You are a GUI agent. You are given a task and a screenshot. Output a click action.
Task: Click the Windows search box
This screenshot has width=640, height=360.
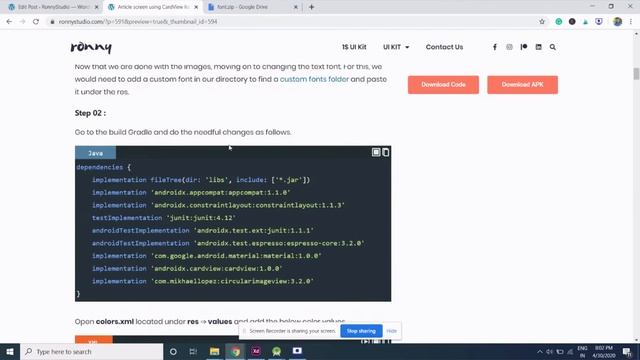(x=92, y=351)
